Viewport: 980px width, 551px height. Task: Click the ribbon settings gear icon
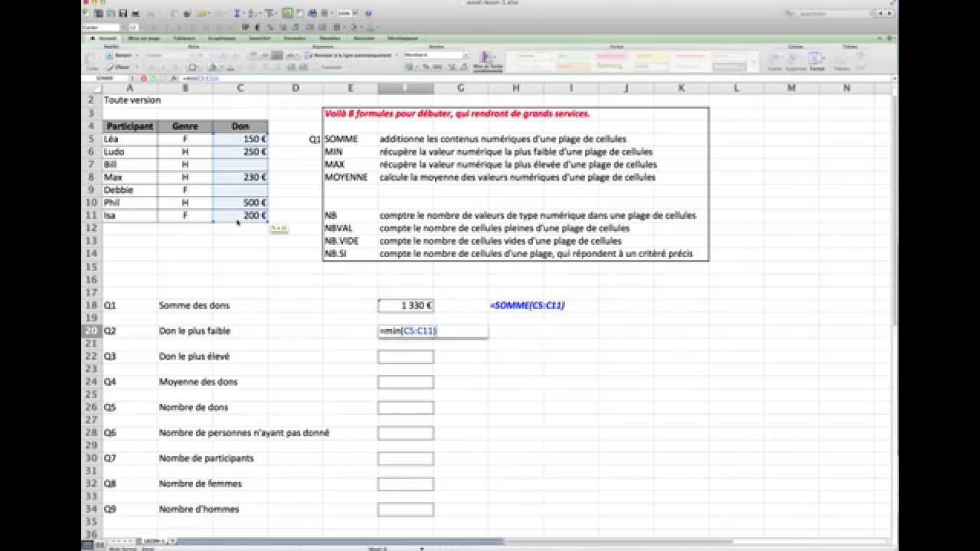(x=890, y=38)
